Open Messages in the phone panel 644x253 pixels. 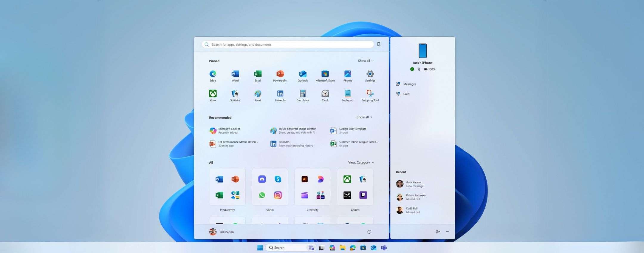(409, 84)
